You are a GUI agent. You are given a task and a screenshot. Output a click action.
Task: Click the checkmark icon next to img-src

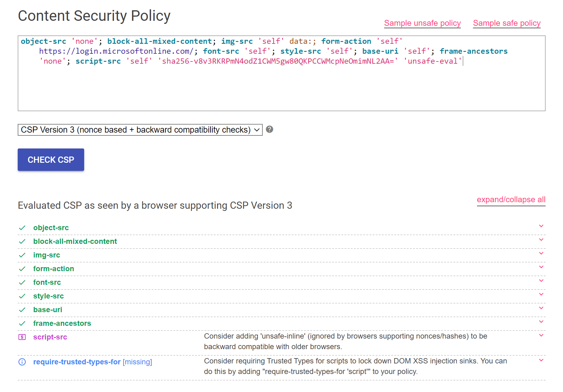click(22, 255)
